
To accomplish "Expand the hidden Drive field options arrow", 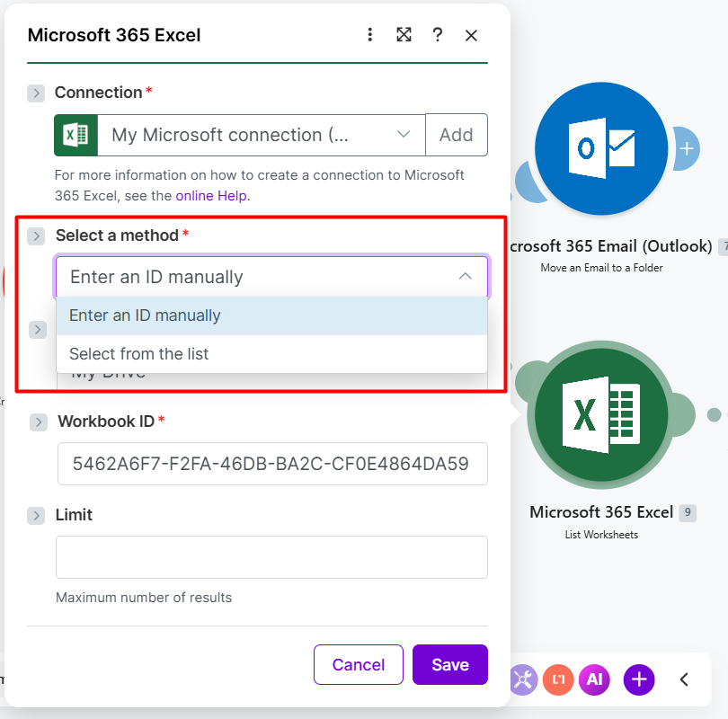I will [38, 330].
